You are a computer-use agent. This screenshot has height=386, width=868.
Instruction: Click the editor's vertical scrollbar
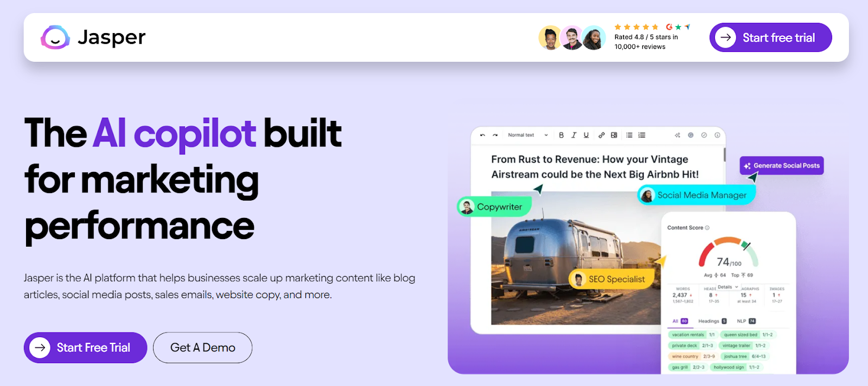point(724,155)
